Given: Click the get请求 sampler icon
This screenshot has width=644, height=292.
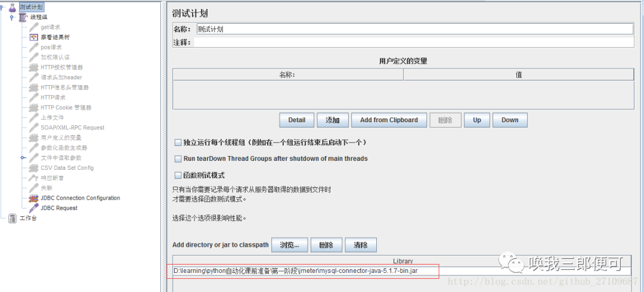Looking at the screenshot, I should pyautogui.click(x=33, y=27).
